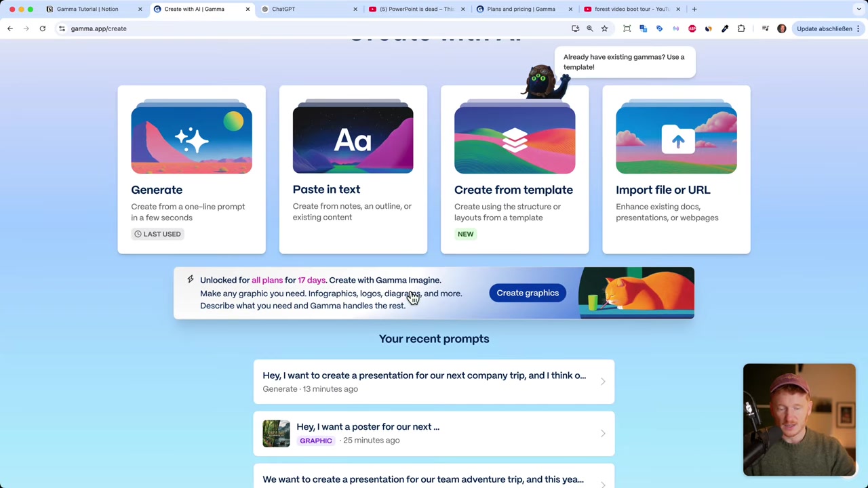Viewport: 868px width, 488px height.
Task: Click 'Already have existing gammas?' tooltip
Action: [625, 62]
